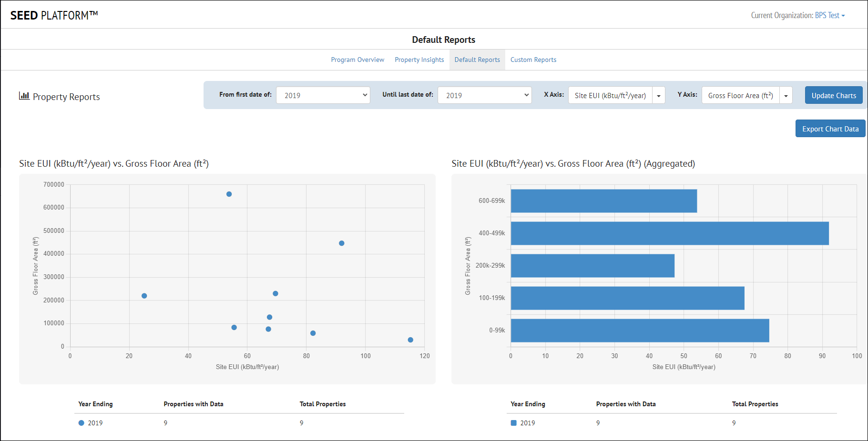Click the bar chart icon beside Property Reports
868x441 pixels.
click(x=24, y=96)
